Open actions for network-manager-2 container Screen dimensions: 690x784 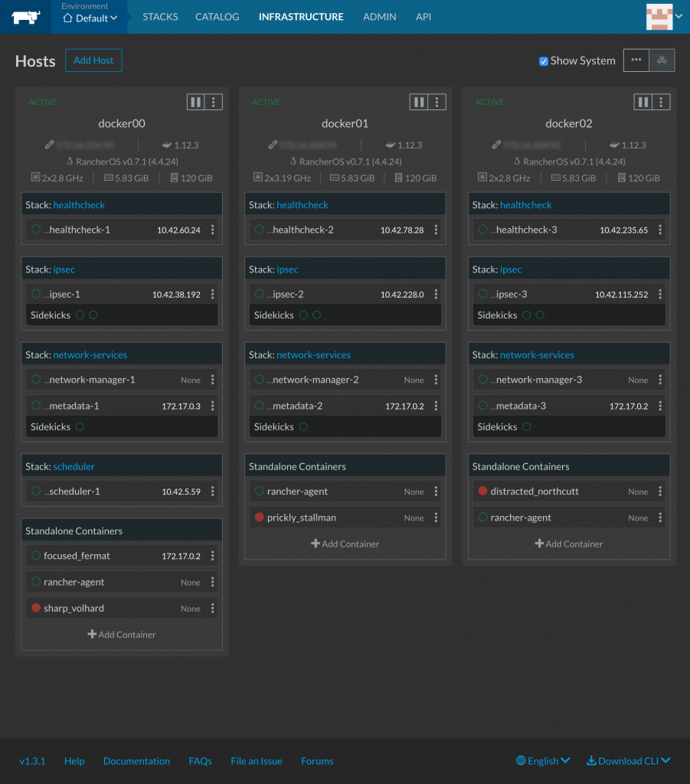coord(436,380)
